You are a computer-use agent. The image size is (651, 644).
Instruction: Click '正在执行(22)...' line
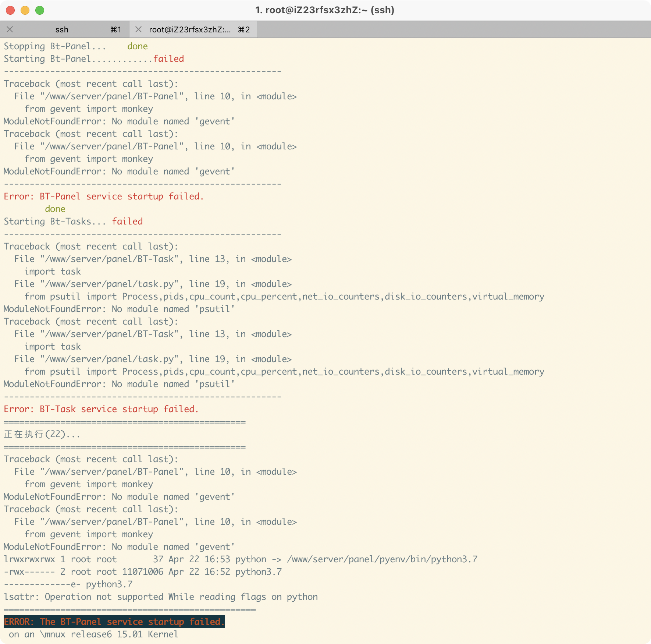(x=42, y=434)
